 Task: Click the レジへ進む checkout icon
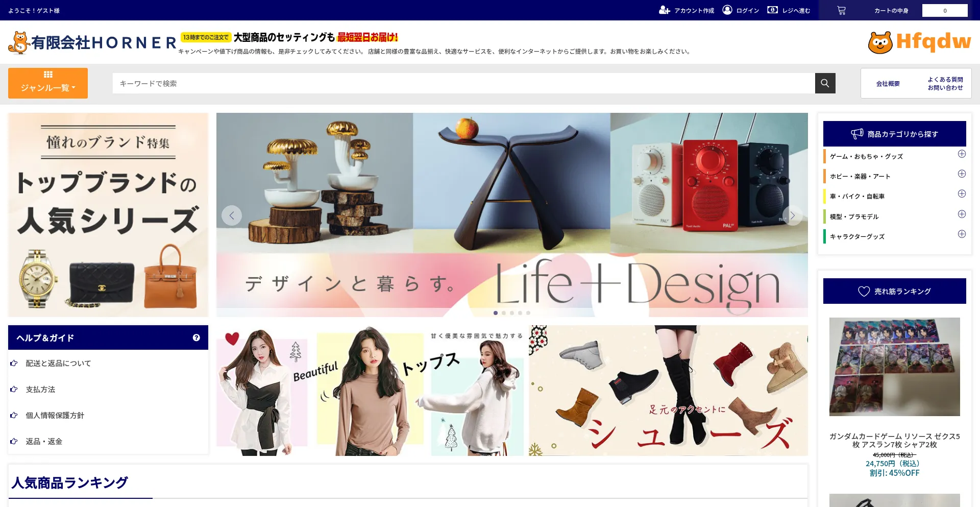click(x=772, y=10)
